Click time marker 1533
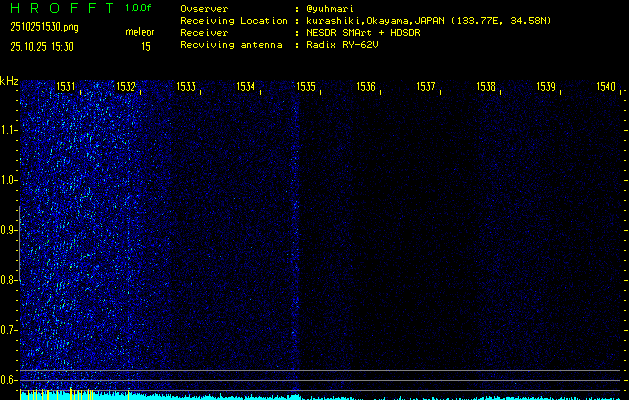Image resolution: width=629 pixels, height=400 pixels. [x=186, y=86]
